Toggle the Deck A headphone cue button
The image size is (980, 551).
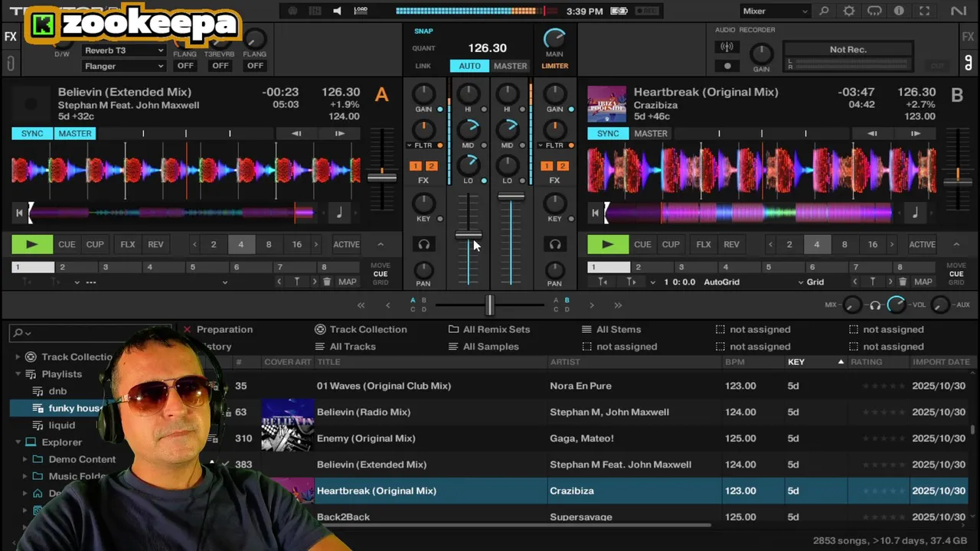(423, 244)
